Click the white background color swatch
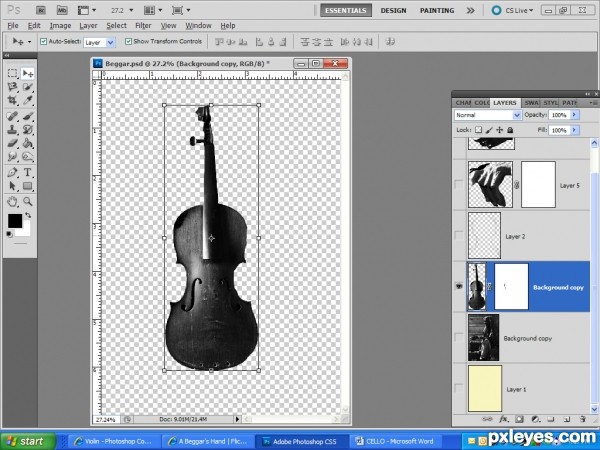 (25, 230)
